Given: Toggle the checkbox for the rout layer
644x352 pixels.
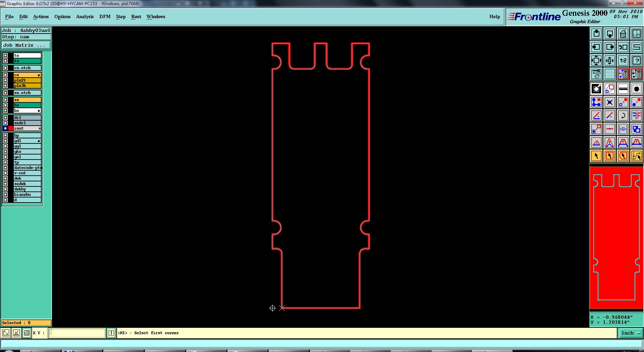Looking at the screenshot, I should point(5,128).
